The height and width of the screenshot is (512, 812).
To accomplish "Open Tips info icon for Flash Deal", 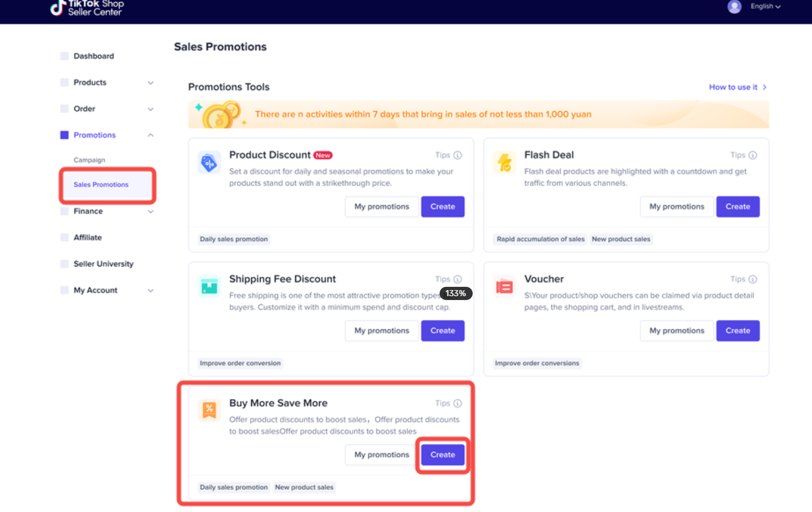I will pyautogui.click(x=753, y=155).
